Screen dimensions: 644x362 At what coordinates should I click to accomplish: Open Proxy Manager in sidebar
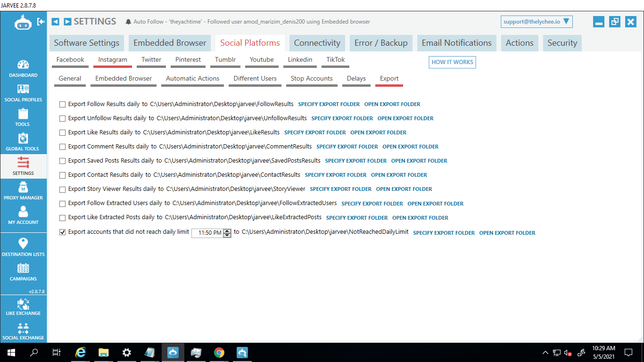pyautogui.click(x=23, y=191)
